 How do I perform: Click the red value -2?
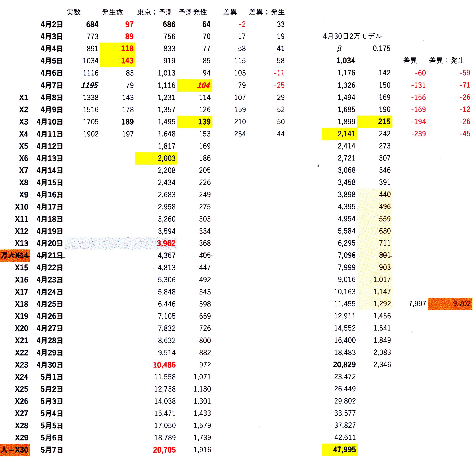point(242,24)
